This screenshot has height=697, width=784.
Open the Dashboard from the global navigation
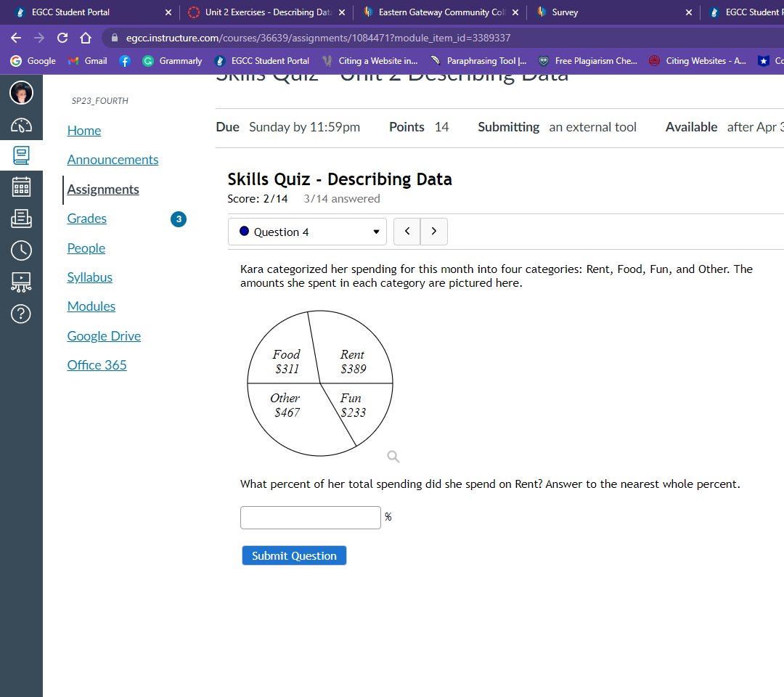[x=21, y=124]
